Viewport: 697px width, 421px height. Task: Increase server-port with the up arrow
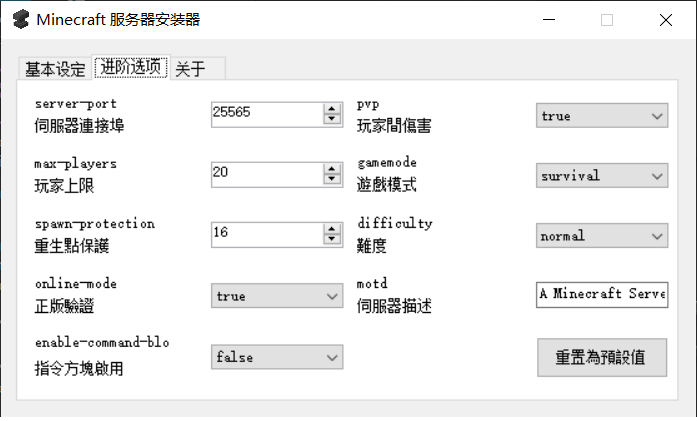332,109
